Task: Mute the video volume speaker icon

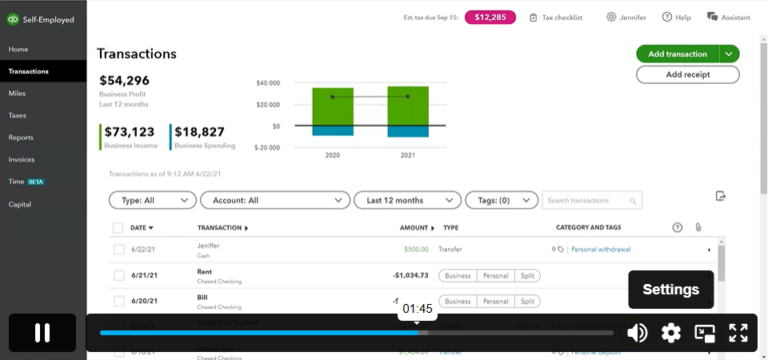Action: coord(637,333)
